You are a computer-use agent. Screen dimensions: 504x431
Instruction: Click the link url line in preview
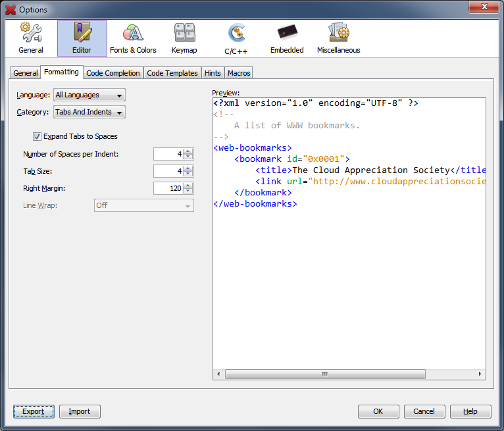point(370,182)
